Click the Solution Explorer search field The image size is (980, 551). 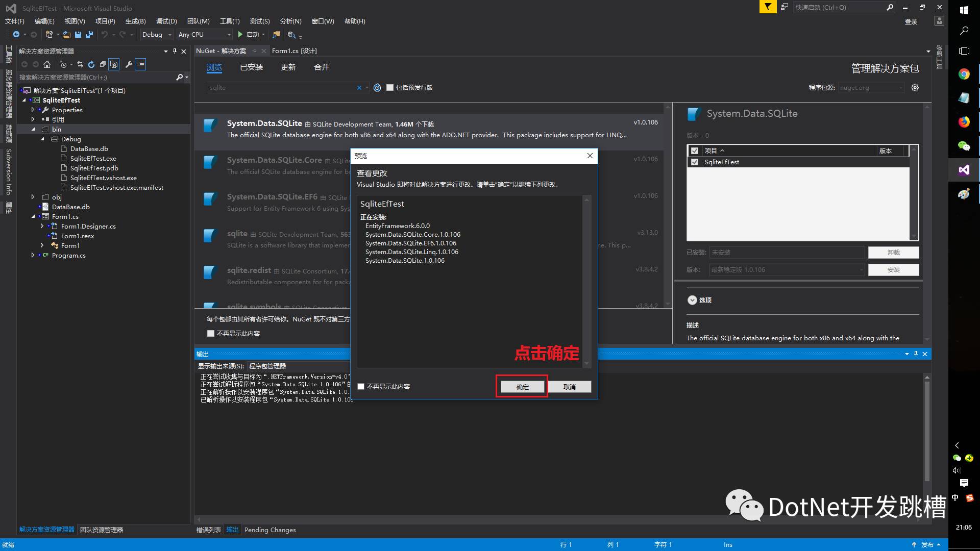[x=97, y=78]
